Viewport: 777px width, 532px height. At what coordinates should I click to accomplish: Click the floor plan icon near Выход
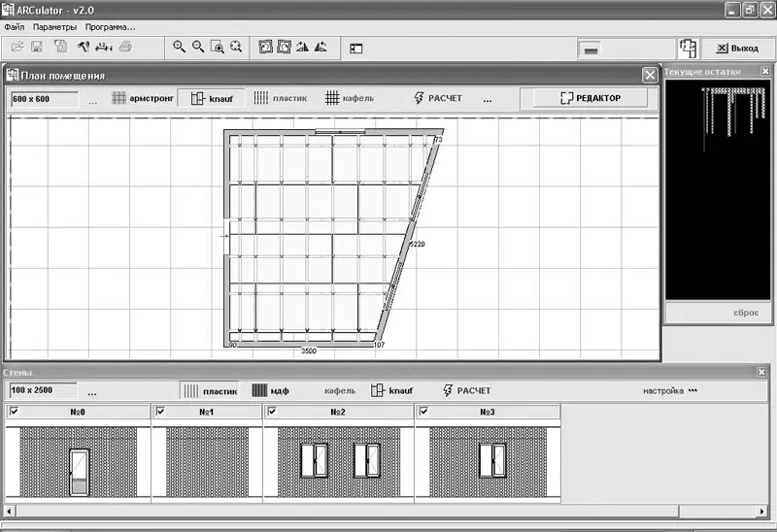(688, 48)
